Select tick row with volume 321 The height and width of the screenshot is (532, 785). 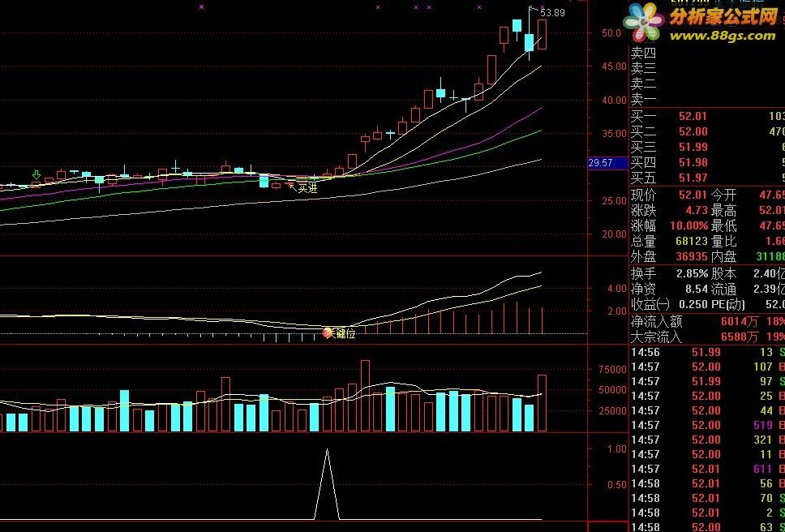[707, 440]
